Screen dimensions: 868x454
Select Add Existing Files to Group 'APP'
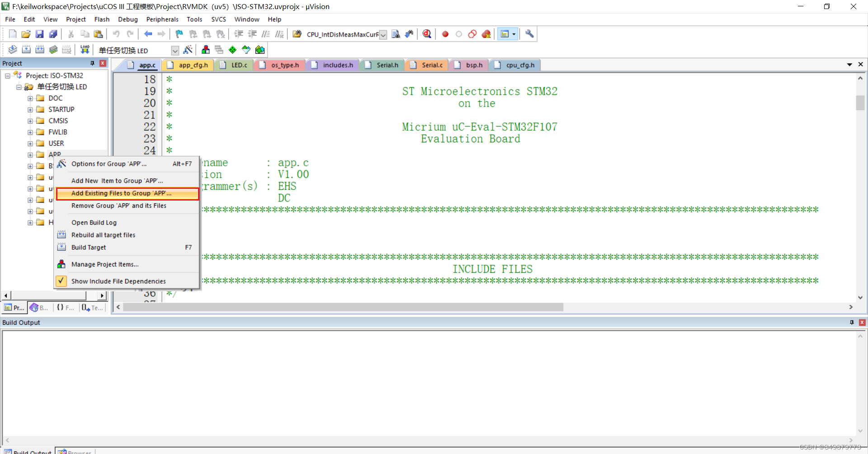click(127, 193)
